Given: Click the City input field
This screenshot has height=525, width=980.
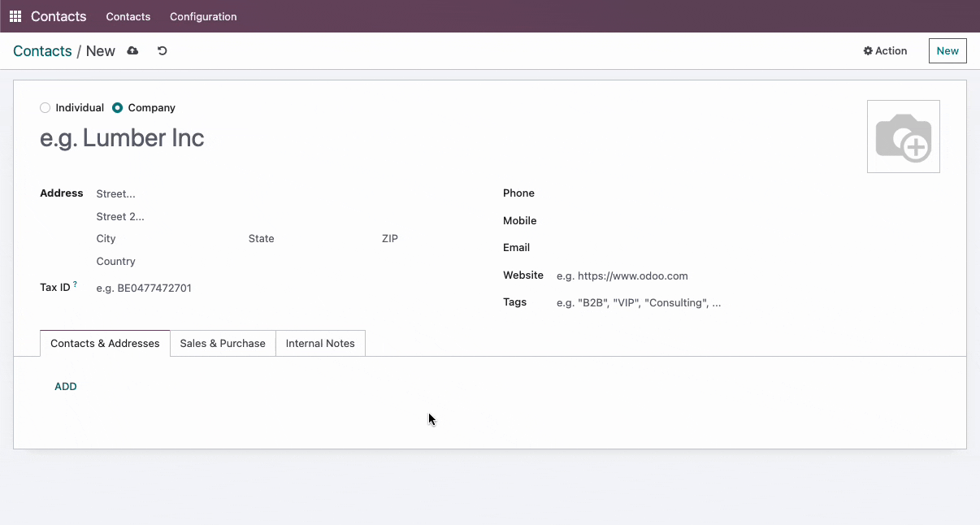Looking at the screenshot, I should [x=167, y=239].
